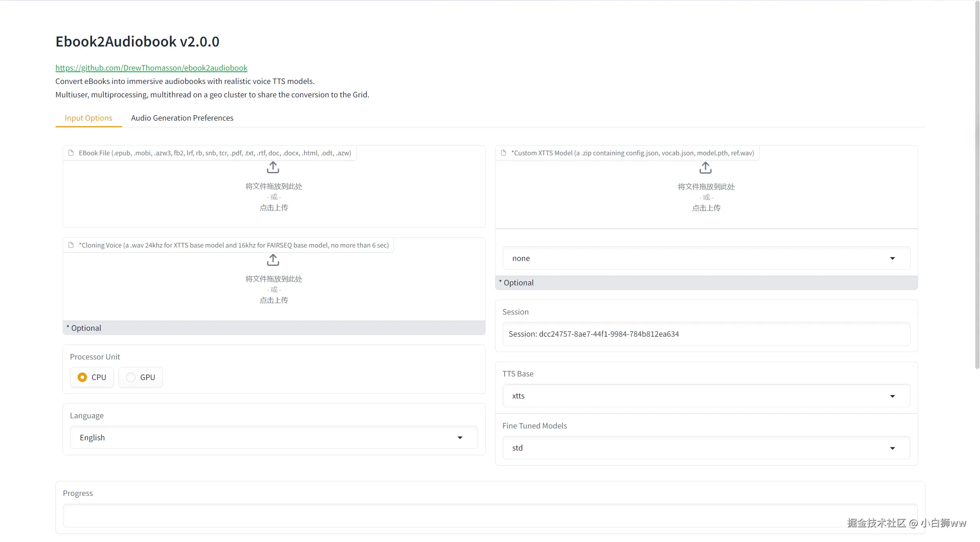Select GPU processor unit radio button
This screenshot has height=542, width=980.
131,377
